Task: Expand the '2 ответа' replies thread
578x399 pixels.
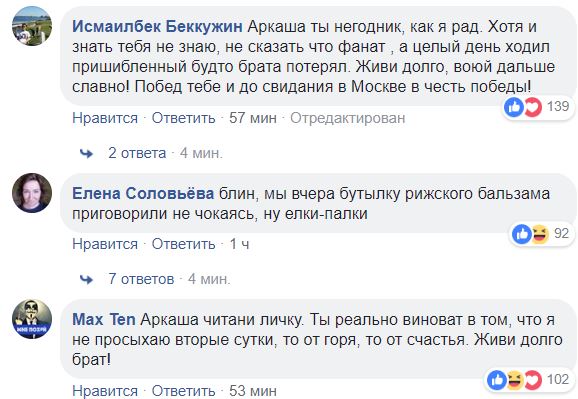Action: click(137, 153)
